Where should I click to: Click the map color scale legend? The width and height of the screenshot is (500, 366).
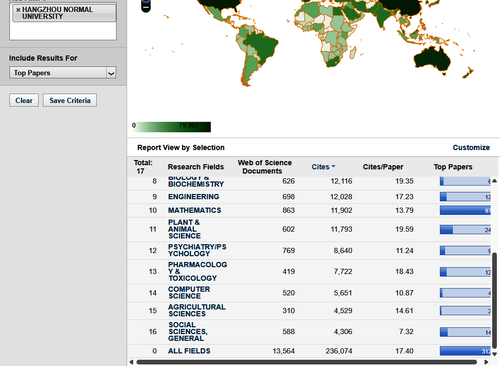(x=171, y=127)
